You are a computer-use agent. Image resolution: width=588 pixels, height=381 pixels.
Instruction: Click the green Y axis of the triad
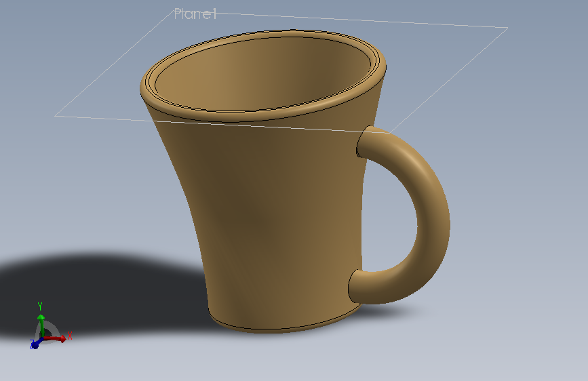point(41,325)
